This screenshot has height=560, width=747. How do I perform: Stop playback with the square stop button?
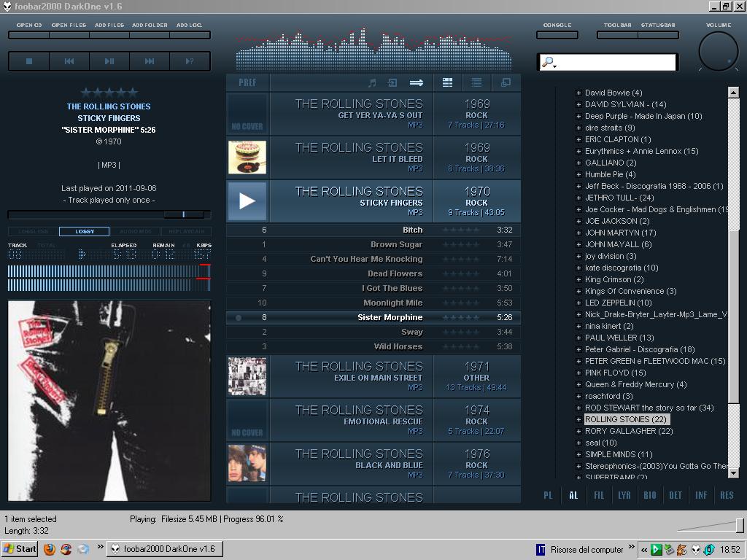pos(29,61)
